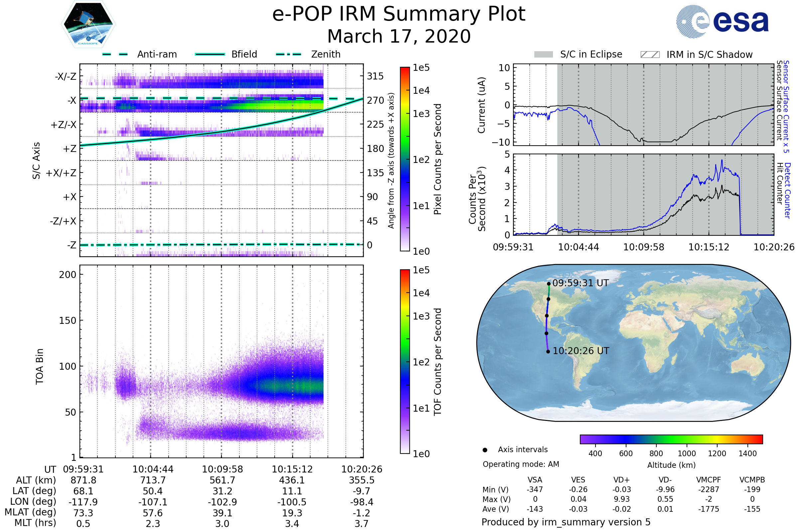Image resolution: width=798 pixels, height=532 pixels.
Task: Click the VMCPF column header
Action: (709, 480)
